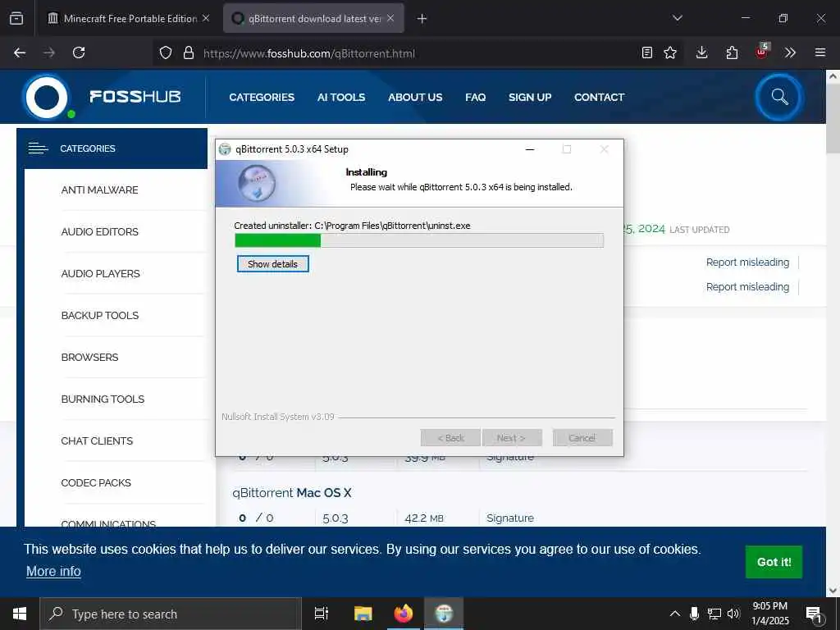Close the qBittorrent download tab
Image resolution: width=840 pixels, height=630 pixels.
[390, 18]
